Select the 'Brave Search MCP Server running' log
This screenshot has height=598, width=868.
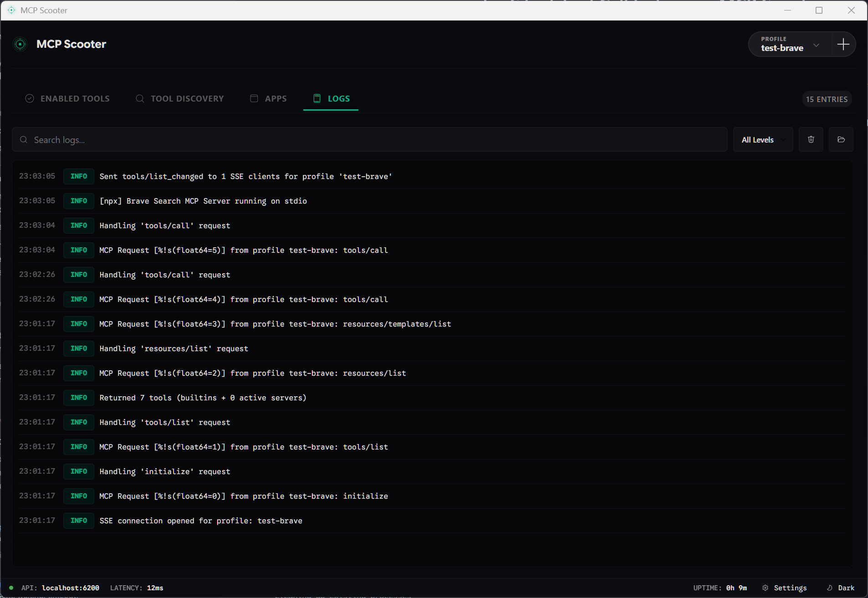tap(432, 201)
